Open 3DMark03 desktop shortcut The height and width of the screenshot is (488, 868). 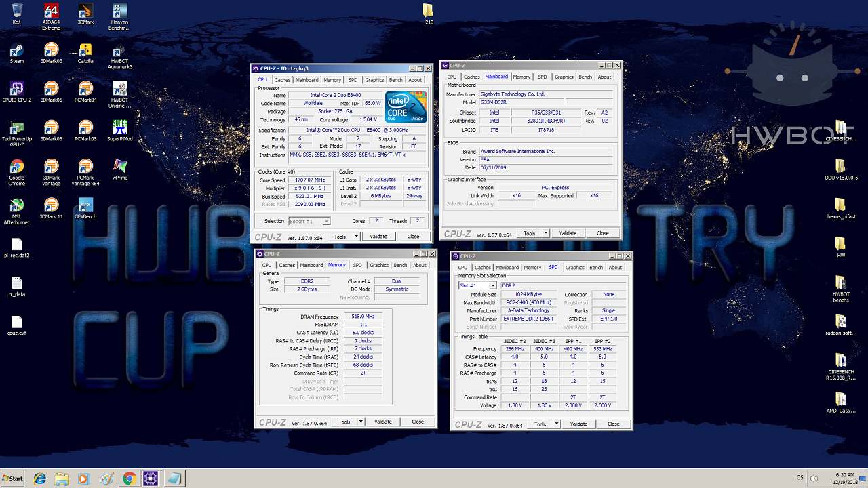tap(51, 54)
